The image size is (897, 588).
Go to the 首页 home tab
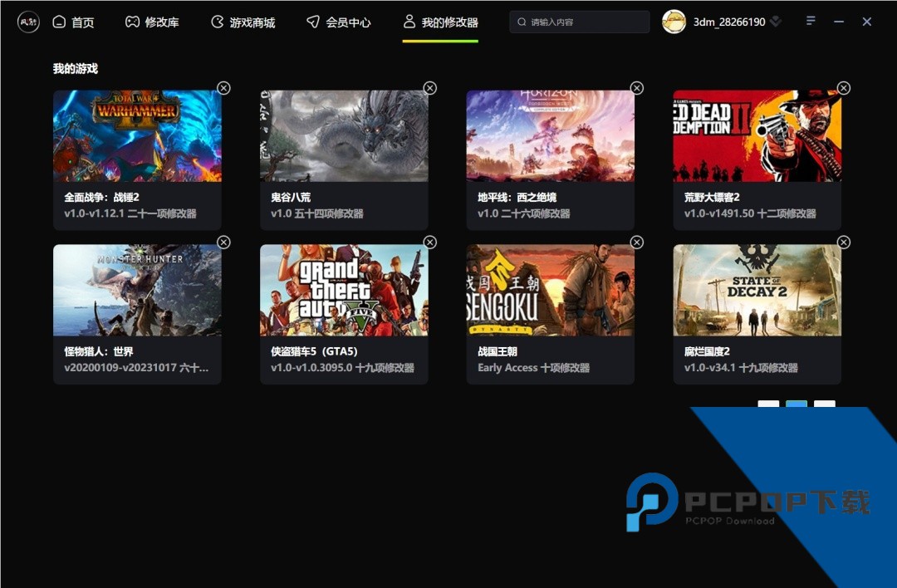click(73, 22)
